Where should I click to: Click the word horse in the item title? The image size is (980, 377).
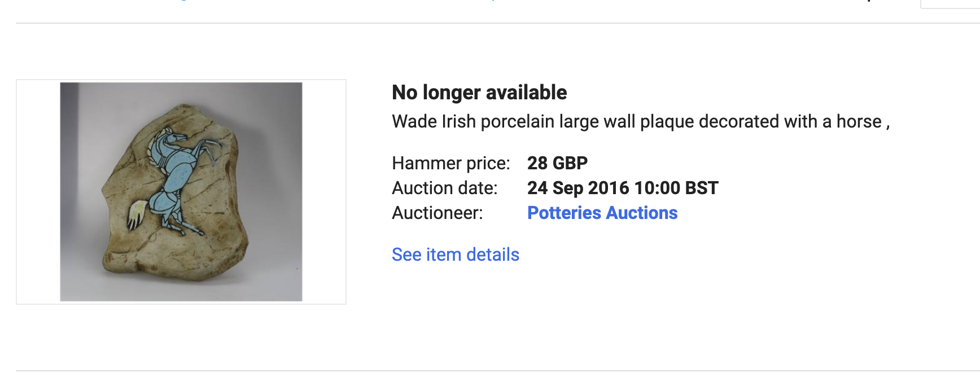click(x=858, y=122)
